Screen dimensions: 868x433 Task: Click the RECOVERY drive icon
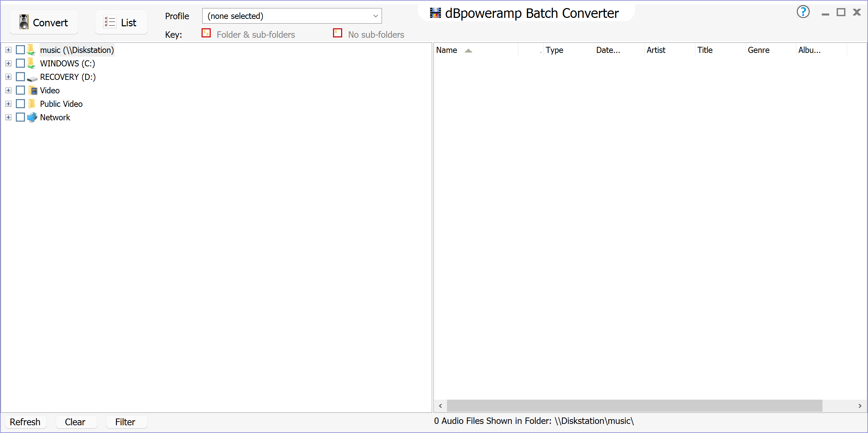[32, 78]
